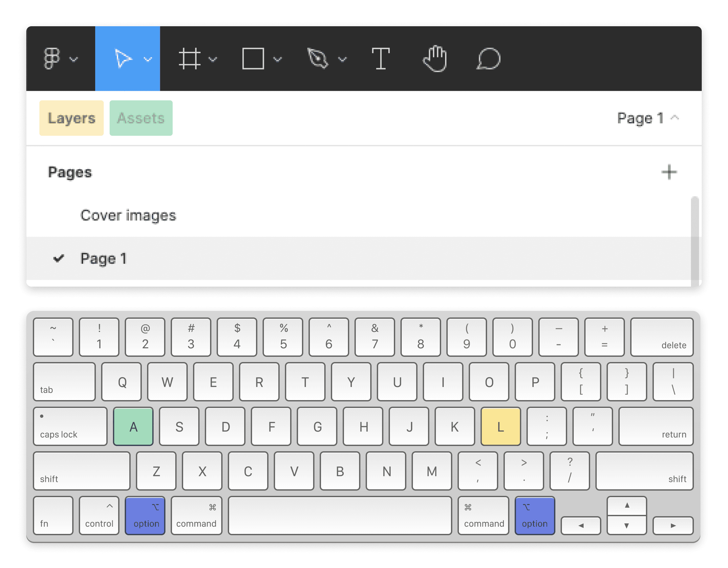Open the Frame tool options chevron
The height and width of the screenshot is (568, 728).
(213, 59)
